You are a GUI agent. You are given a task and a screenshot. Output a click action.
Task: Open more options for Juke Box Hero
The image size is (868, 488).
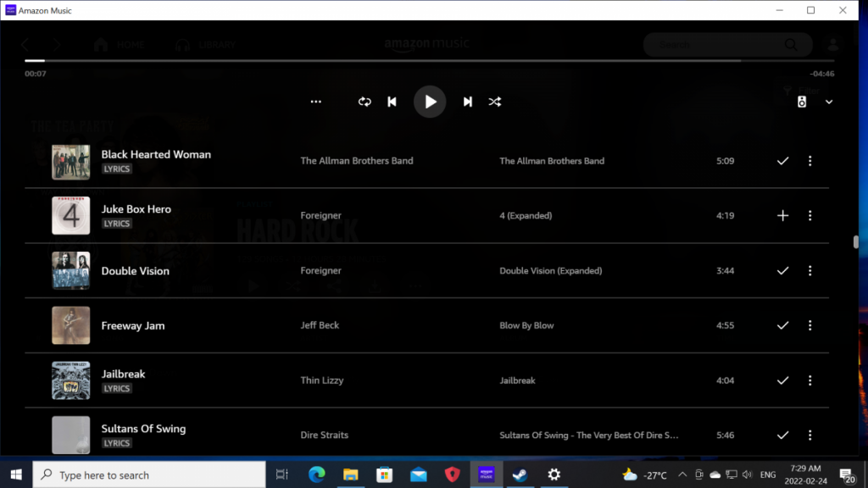coord(810,216)
